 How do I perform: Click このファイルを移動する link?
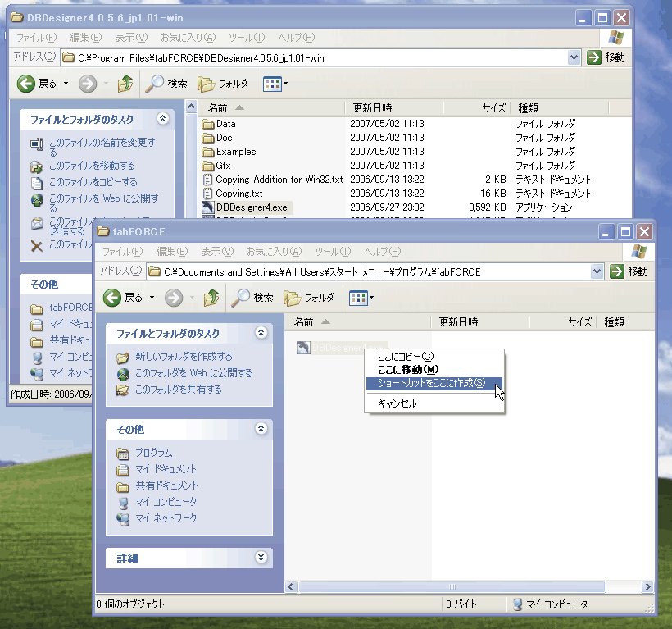point(92,166)
